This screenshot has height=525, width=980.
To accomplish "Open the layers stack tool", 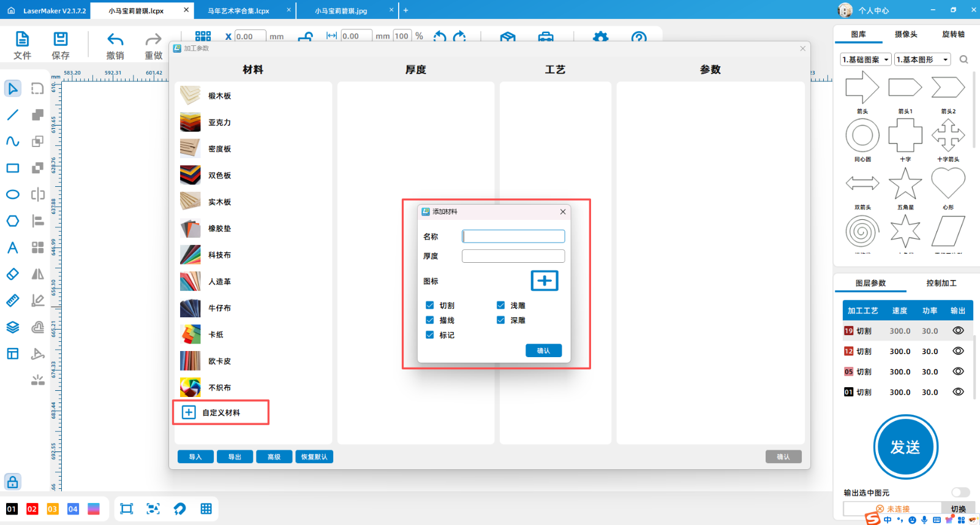I will [13, 327].
